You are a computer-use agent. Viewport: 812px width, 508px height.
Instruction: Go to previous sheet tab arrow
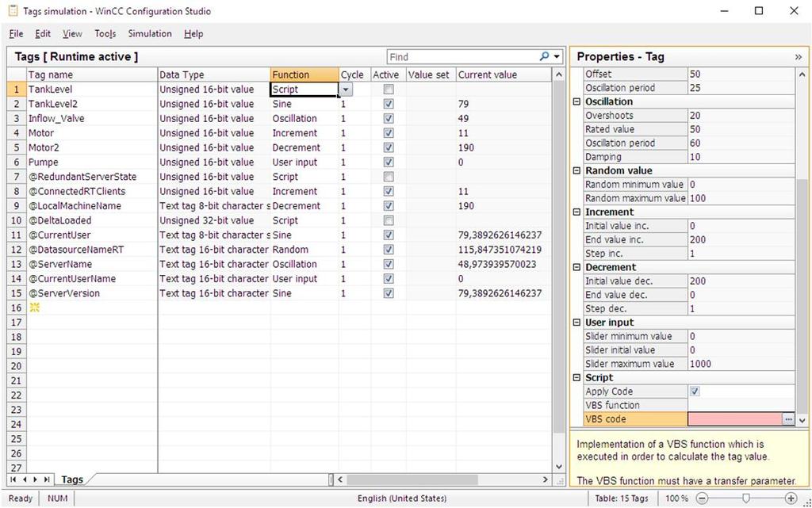click(x=25, y=479)
